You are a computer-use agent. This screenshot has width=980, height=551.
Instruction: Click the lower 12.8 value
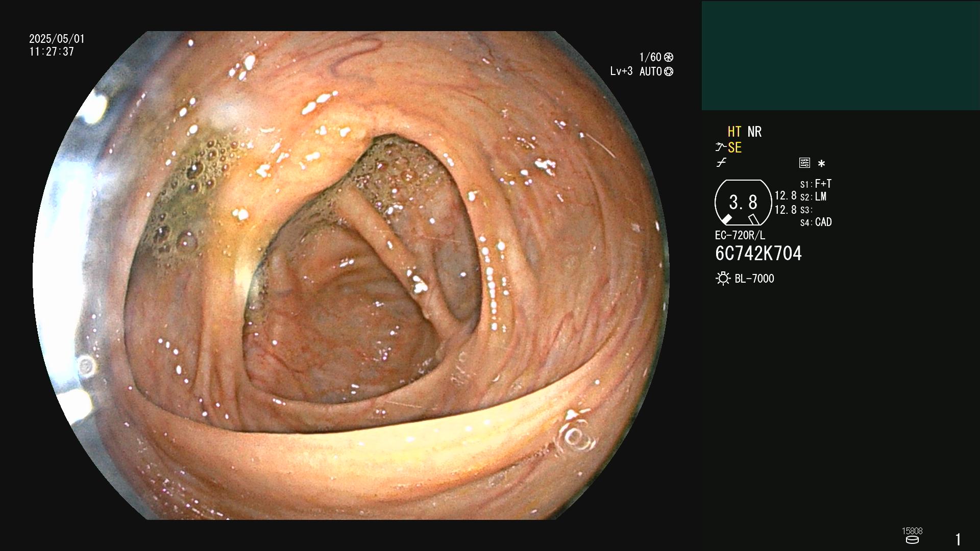point(786,210)
